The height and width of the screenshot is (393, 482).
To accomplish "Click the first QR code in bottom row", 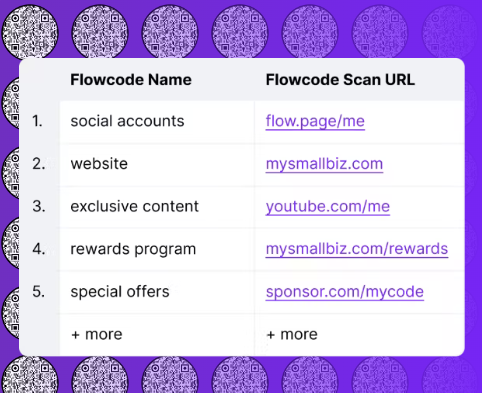I will pyautogui.click(x=30, y=374).
